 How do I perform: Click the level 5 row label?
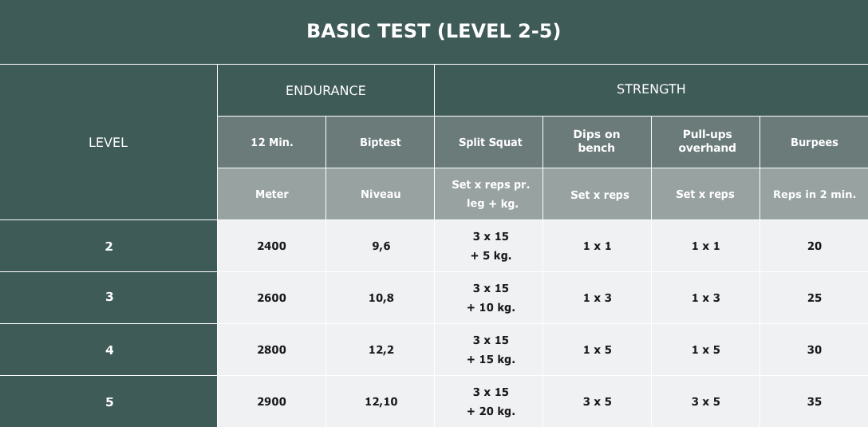[109, 401]
